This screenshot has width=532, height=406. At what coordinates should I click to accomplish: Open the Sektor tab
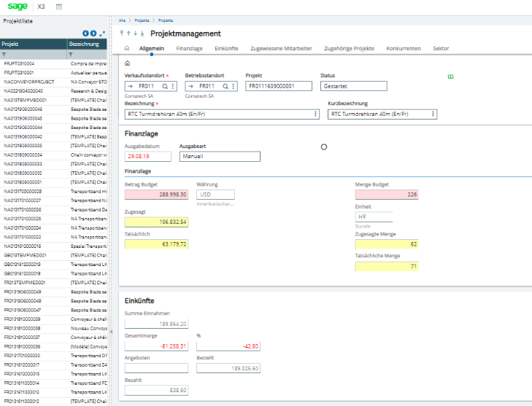point(441,48)
